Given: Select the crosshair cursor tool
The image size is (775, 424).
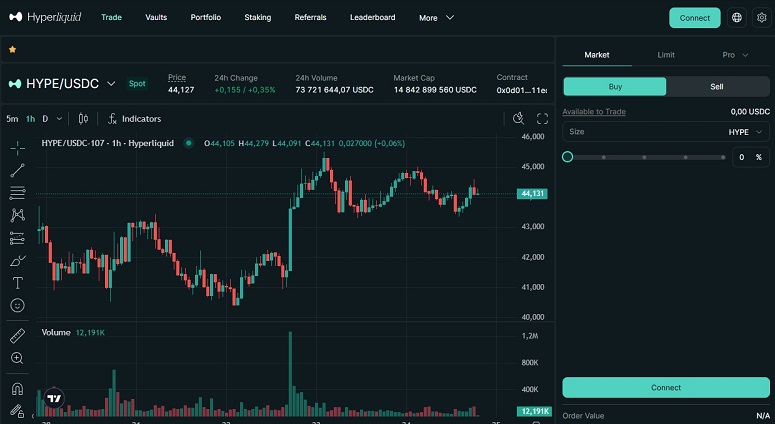Looking at the screenshot, I should point(17,148).
